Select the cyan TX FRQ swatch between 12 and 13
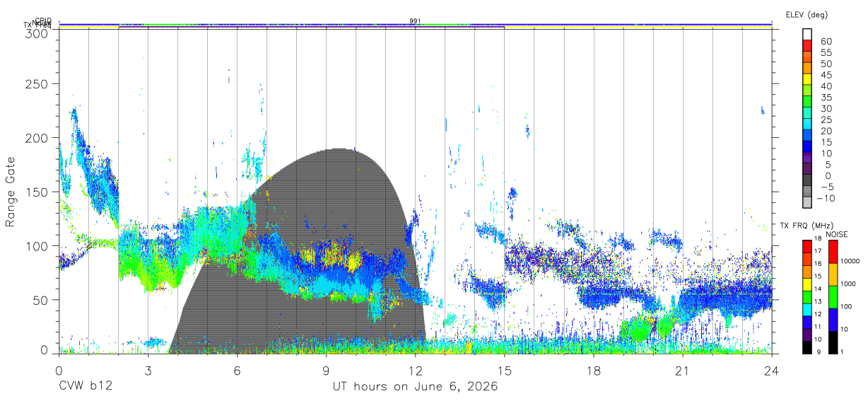This screenshot has height=401, width=868. point(807,308)
